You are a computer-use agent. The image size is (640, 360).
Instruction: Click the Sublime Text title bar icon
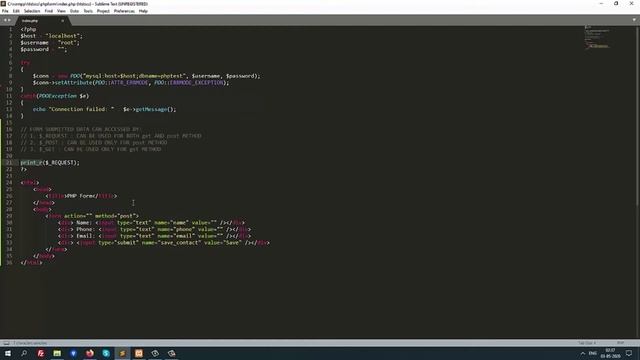[x=3, y=4]
